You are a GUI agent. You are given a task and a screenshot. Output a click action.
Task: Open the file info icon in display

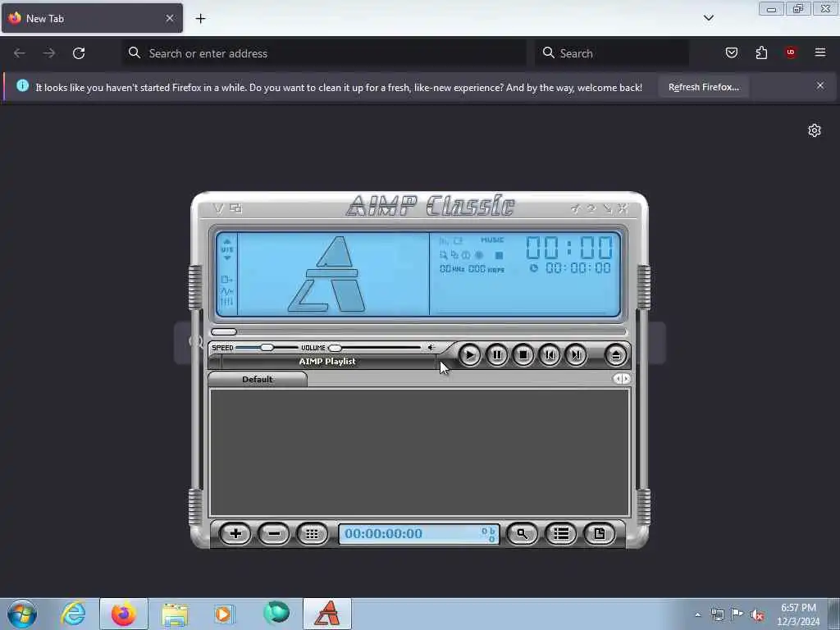click(226, 280)
